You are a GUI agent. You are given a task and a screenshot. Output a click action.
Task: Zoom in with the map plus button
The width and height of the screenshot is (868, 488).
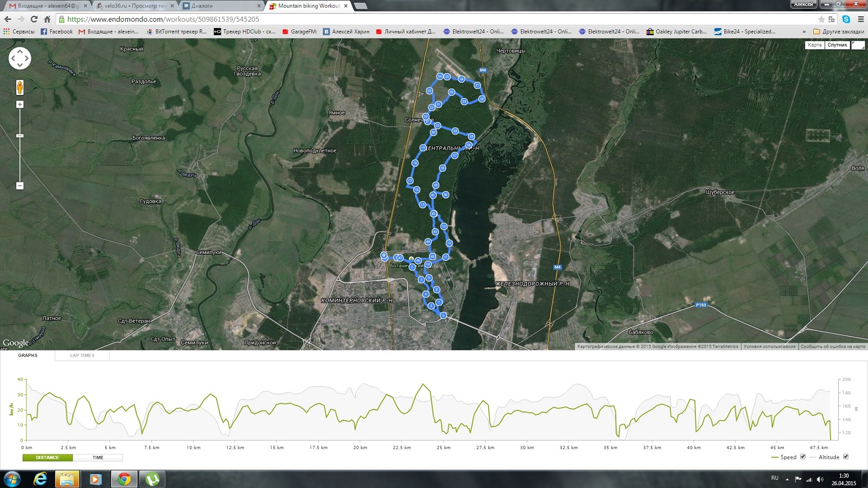[20, 105]
